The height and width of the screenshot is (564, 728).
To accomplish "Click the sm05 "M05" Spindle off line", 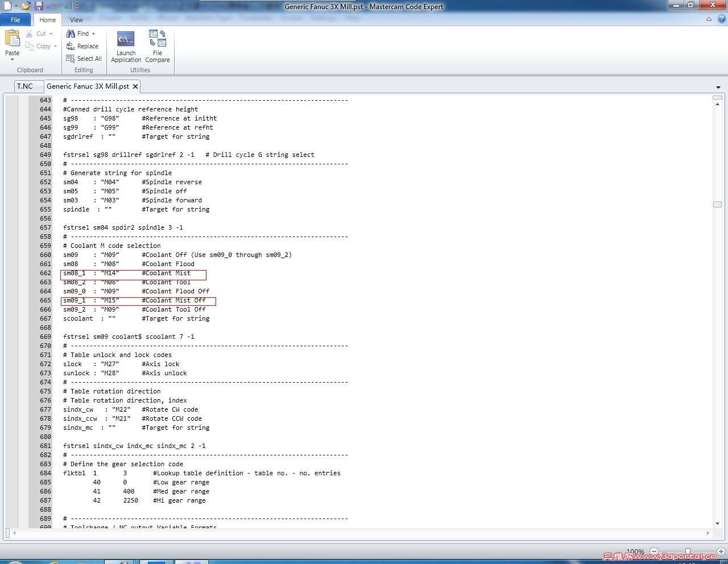I will 125,191.
